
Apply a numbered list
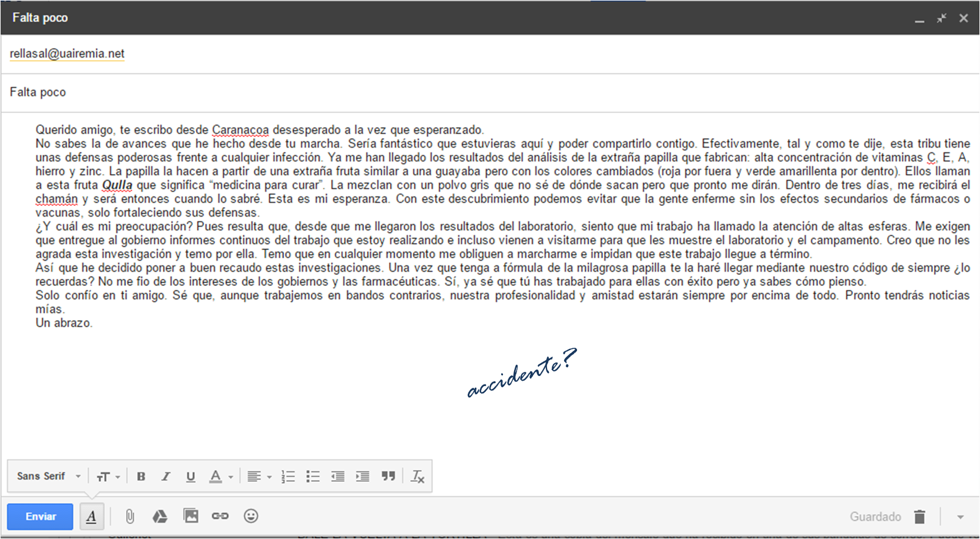tap(288, 477)
